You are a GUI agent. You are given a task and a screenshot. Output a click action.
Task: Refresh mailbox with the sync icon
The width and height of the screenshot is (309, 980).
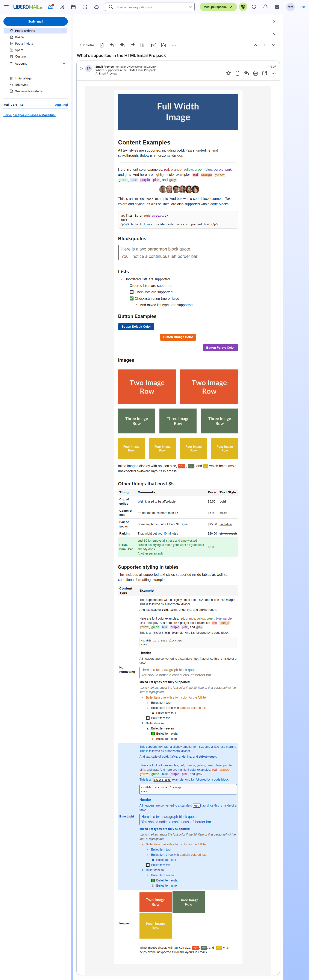[254, 7]
